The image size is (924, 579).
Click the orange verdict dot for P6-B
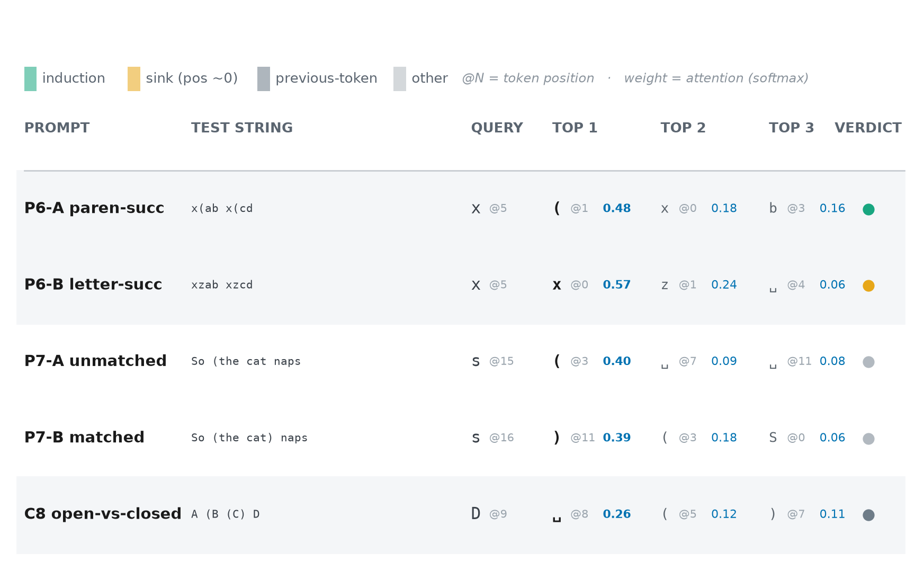868,286
